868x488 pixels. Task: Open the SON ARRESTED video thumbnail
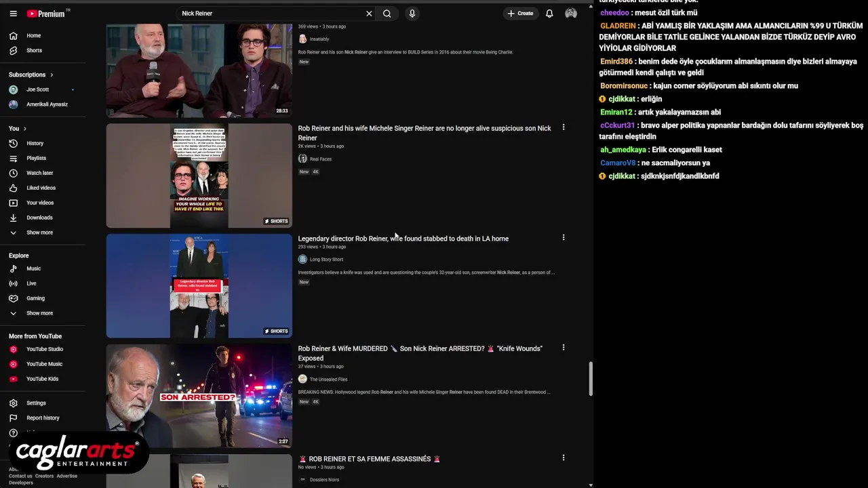tap(199, 396)
